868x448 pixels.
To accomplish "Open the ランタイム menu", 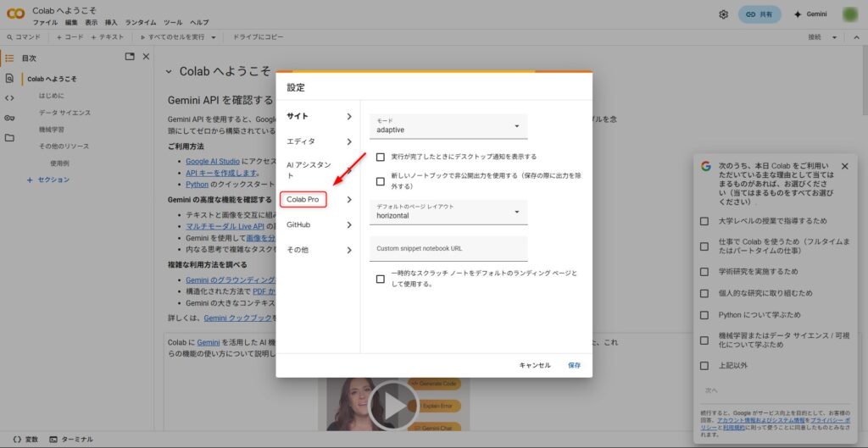I will click(x=142, y=23).
